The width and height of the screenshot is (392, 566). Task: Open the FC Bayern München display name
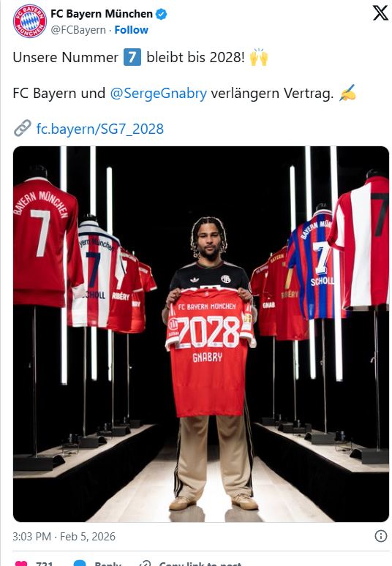tap(102, 14)
